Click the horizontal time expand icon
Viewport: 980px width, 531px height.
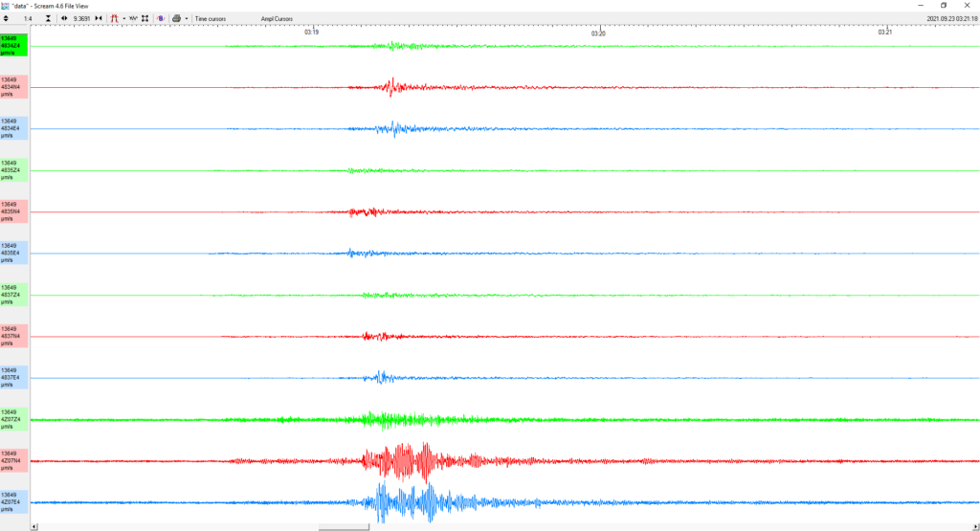[64, 19]
